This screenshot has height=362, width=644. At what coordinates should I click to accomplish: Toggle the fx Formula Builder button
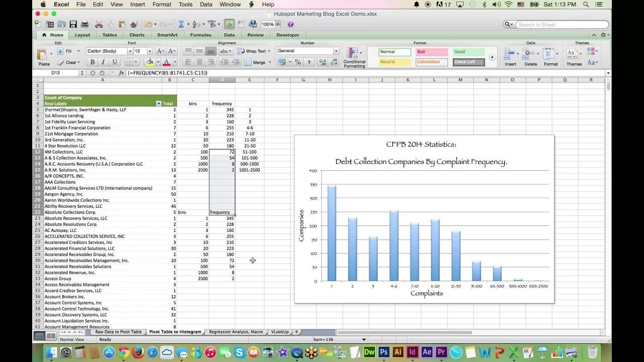(229, 24)
